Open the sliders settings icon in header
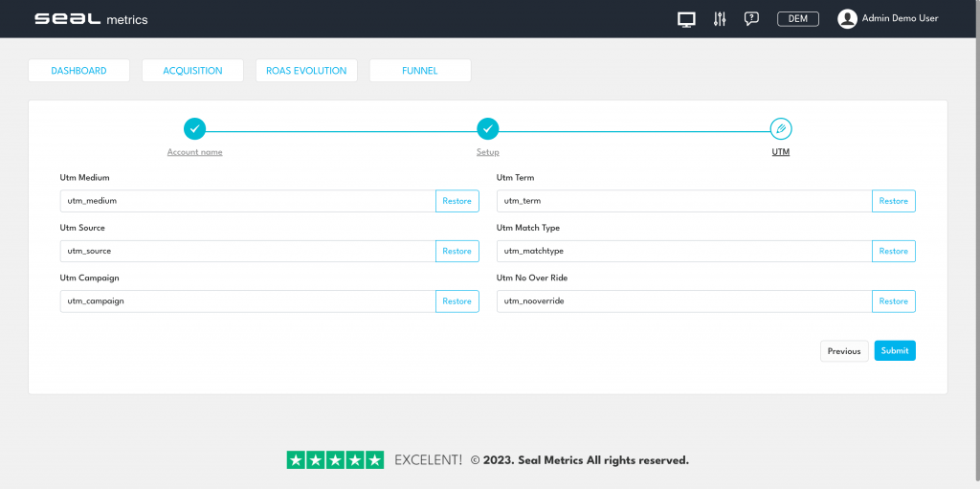 (720, 19)
